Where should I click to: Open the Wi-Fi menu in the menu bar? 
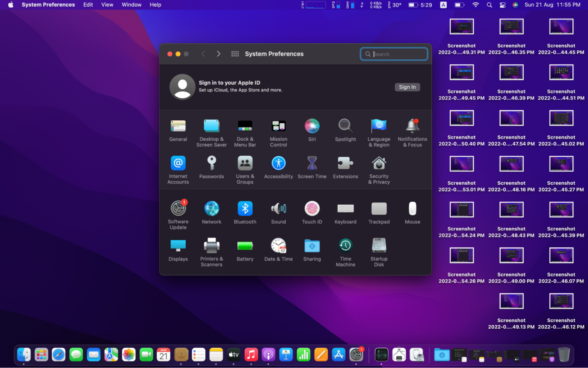475,5
